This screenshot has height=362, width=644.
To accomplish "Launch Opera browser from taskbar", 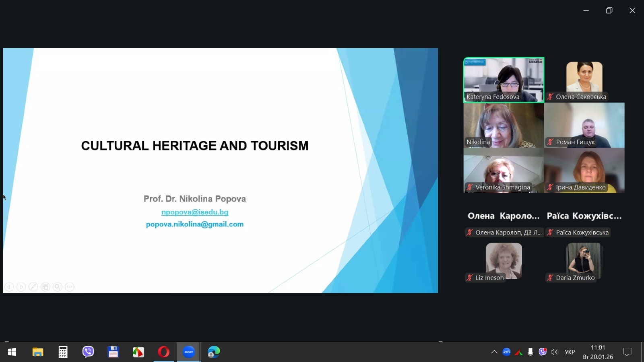I will pyautogui.click(x=163, y=352).
